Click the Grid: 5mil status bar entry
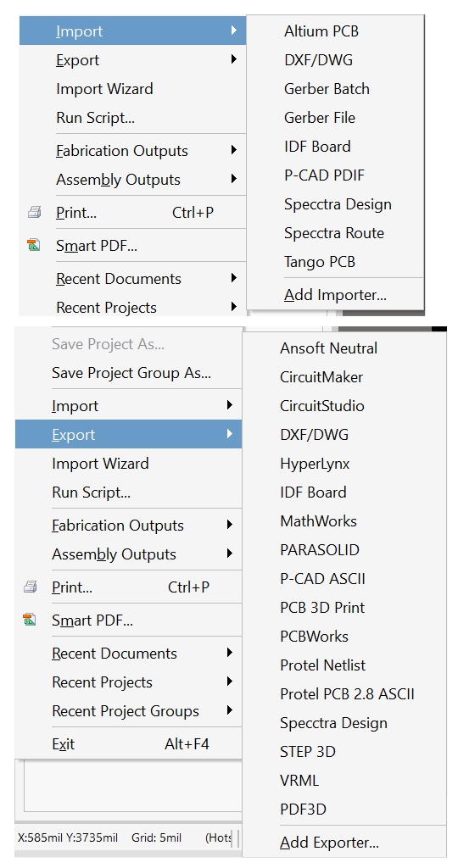 pos(156,837)
